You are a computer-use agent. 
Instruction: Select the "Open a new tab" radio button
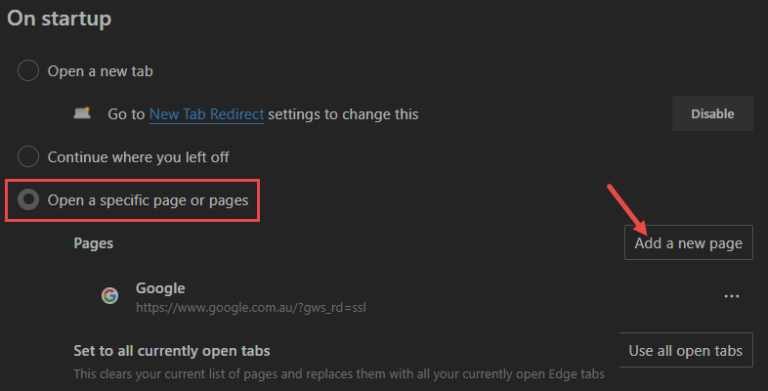(28, 71)
